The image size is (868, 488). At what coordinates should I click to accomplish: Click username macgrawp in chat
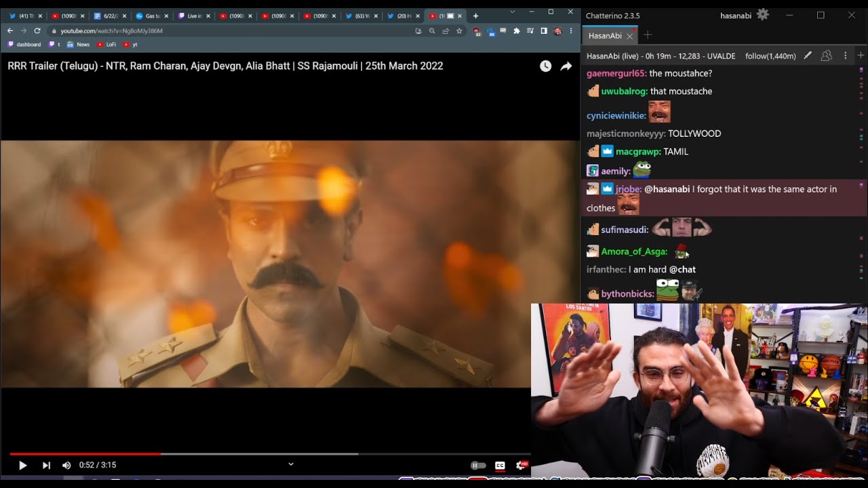click(638, 151)
